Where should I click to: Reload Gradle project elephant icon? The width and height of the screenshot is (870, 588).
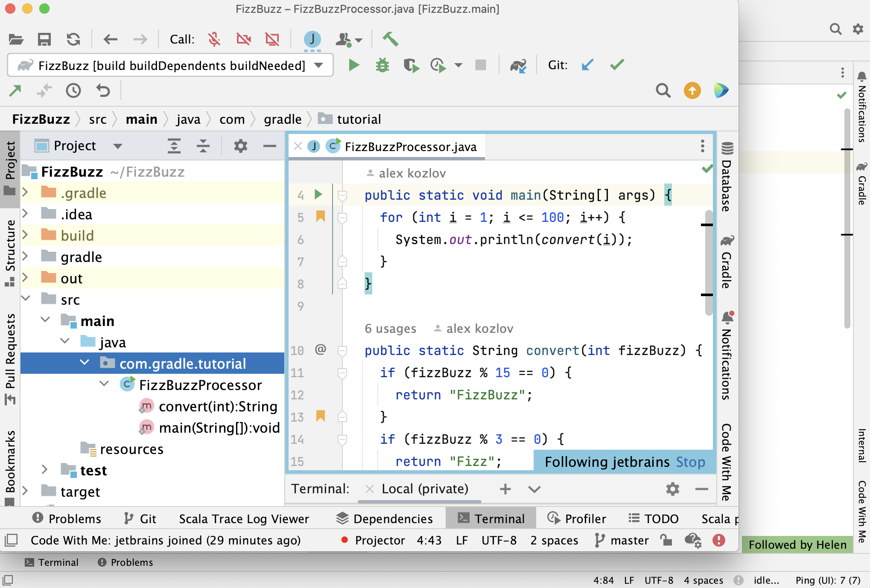click(518, 65)
